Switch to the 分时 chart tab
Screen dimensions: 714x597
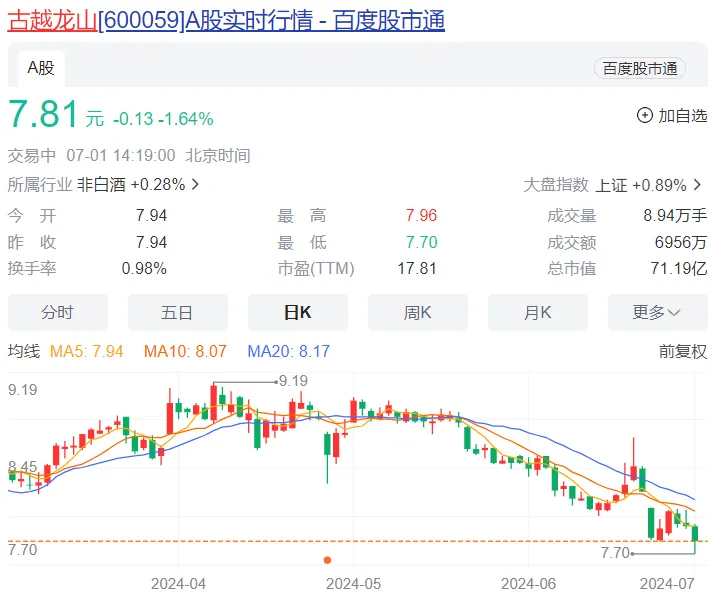tap(58, 312)
